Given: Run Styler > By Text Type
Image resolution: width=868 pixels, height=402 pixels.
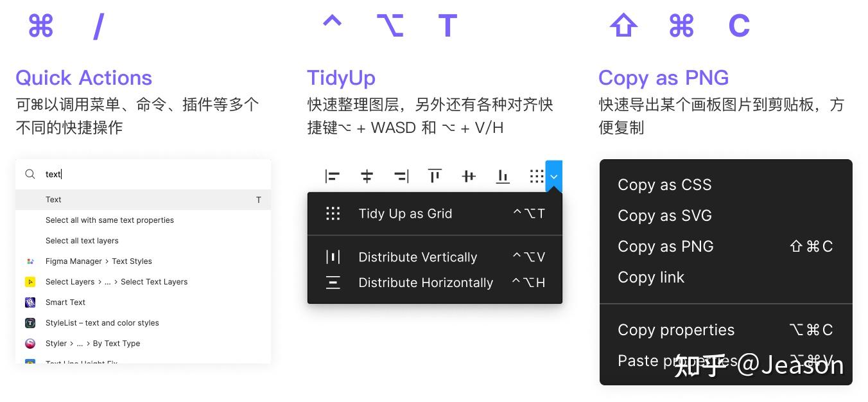Looking at the screenshot, I should [x=143, y=344].
